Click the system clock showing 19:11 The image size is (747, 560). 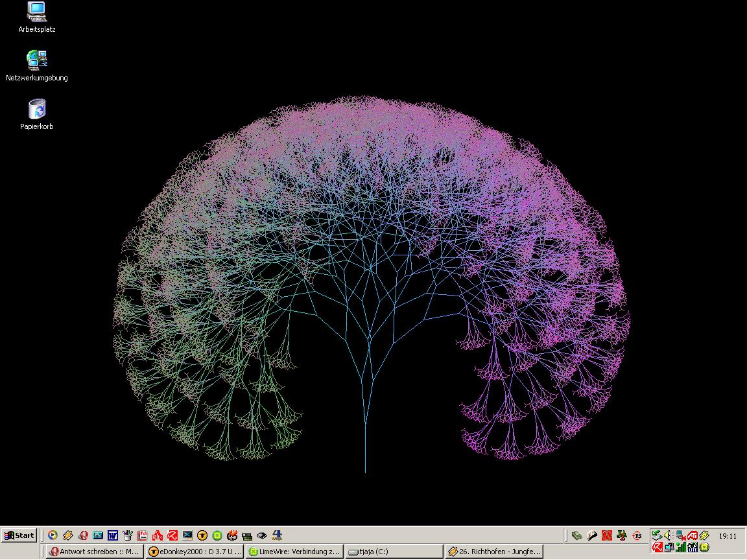(728, 536)
